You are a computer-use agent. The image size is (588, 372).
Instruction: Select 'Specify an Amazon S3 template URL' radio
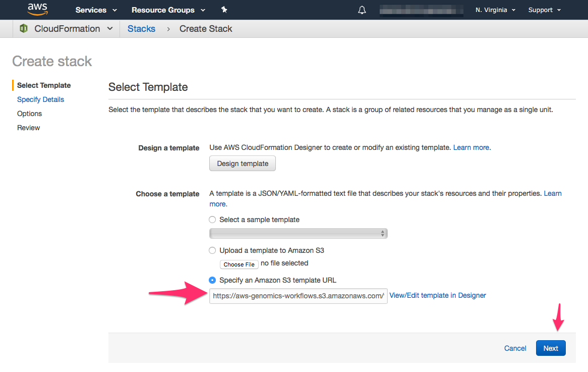click(x=212, y=280)
